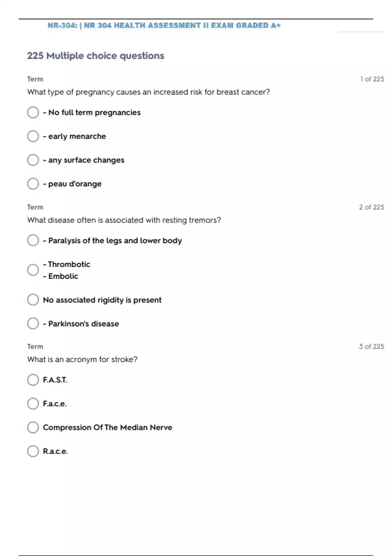Image resolution: width=392 pixels, height=556 pixels.
Task: Pick the 'peau d'orange' answer option
Action: [33, 184]
